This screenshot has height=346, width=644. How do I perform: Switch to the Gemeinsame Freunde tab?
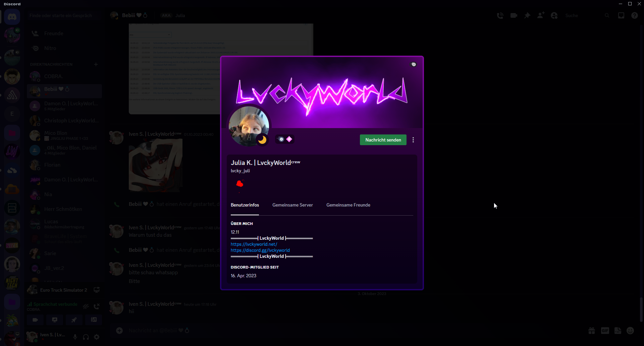point(348,205)
